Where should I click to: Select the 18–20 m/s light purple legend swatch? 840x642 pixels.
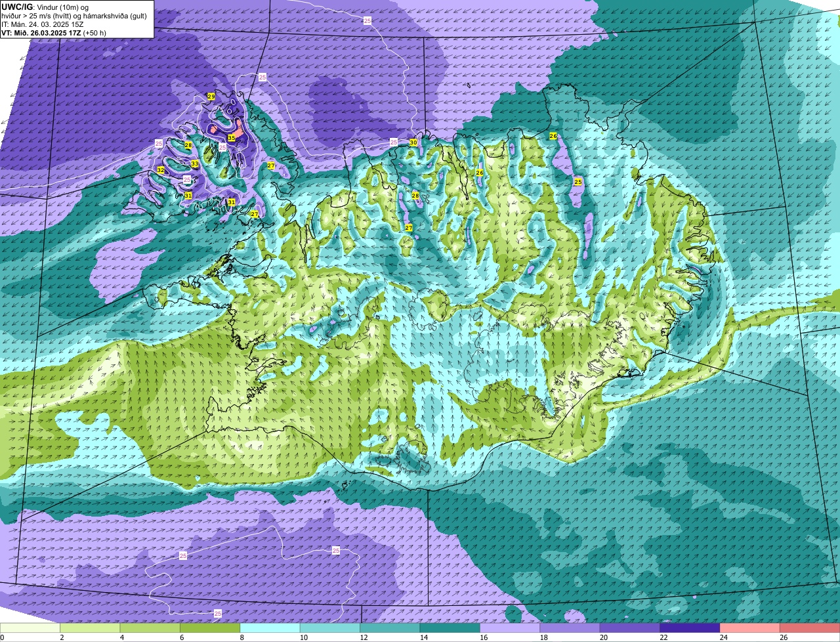coord(570,628)
